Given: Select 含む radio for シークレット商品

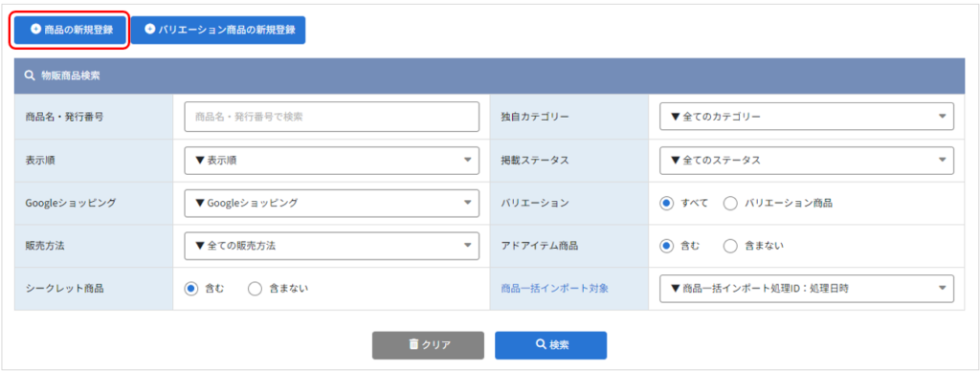Looking at the screenshot, I should coord(191,289).
